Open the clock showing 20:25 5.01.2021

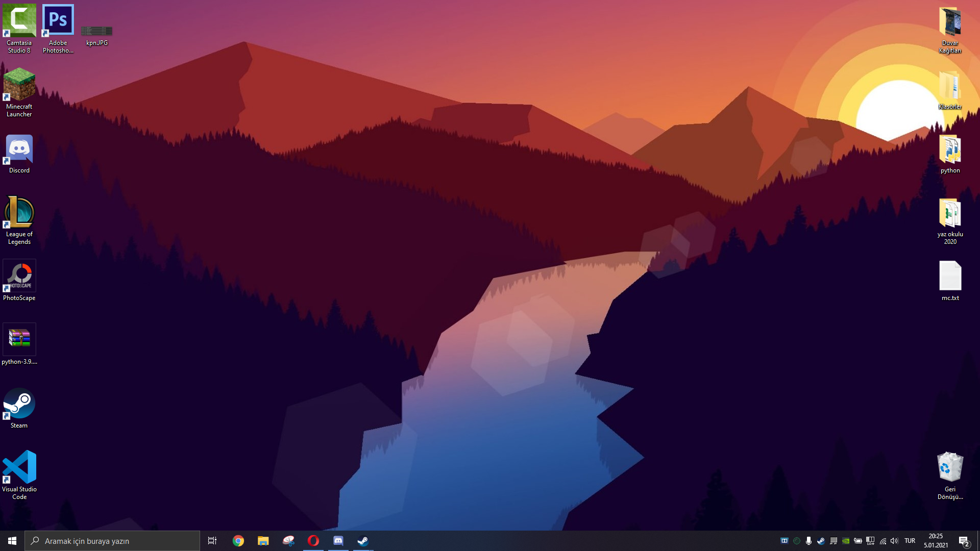point(936,541)
